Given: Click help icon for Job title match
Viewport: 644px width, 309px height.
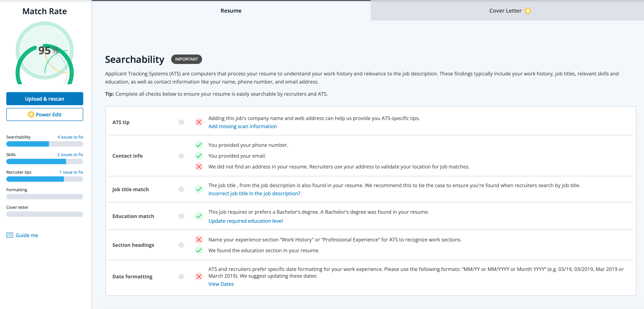Looking at the screenshot, I should click(x=181, y=189).
